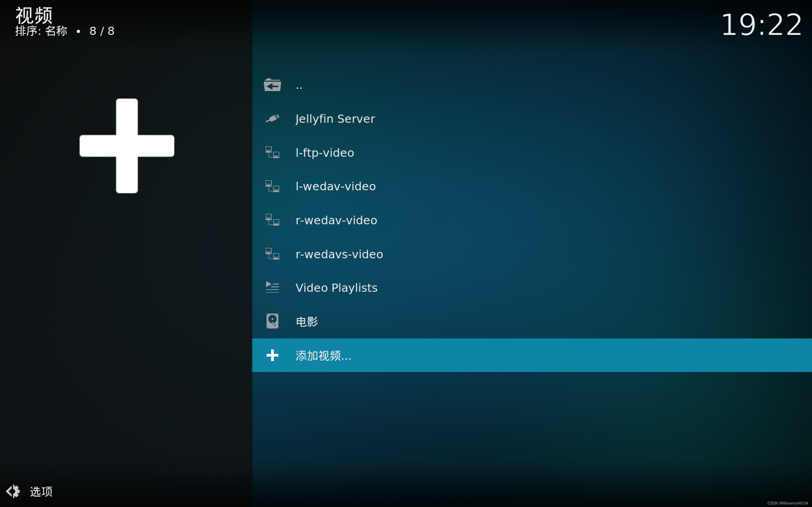The image size is (812, 507).
Task: Open Video Playlists entry
Action: click(x=336, y=288)
